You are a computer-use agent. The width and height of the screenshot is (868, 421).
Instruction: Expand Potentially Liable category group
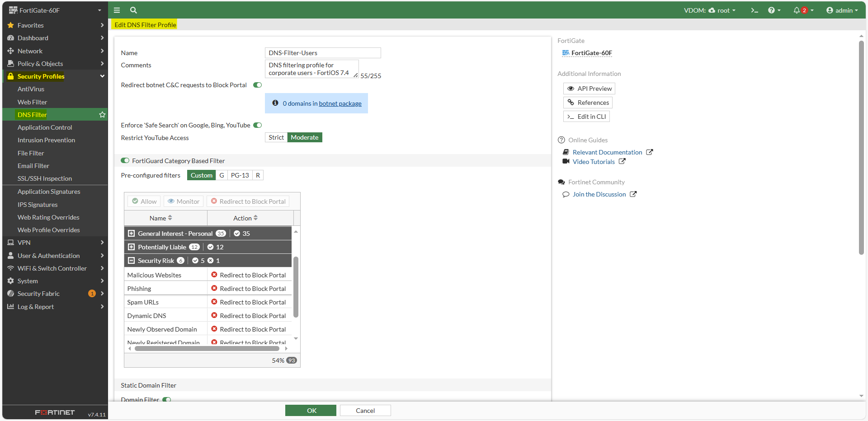point(132,247)
